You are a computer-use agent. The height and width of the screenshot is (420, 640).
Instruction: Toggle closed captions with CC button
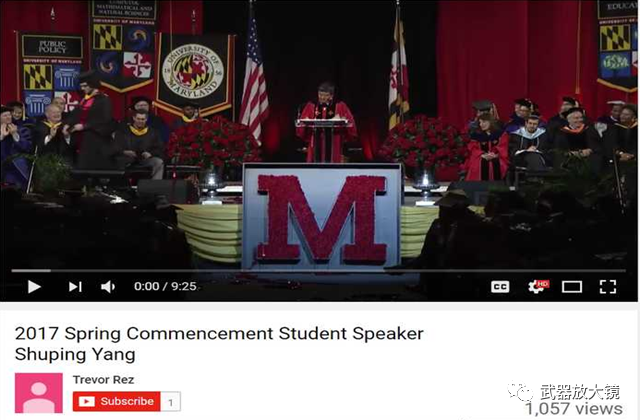[500, 287]
